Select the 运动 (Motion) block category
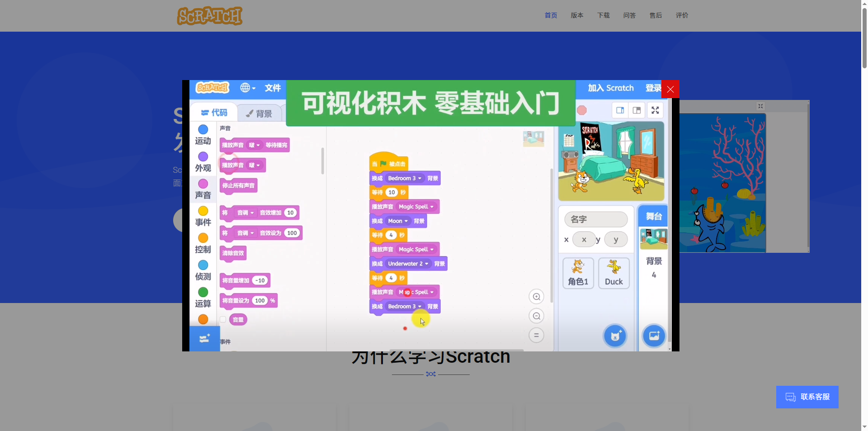 click(203, 133)
